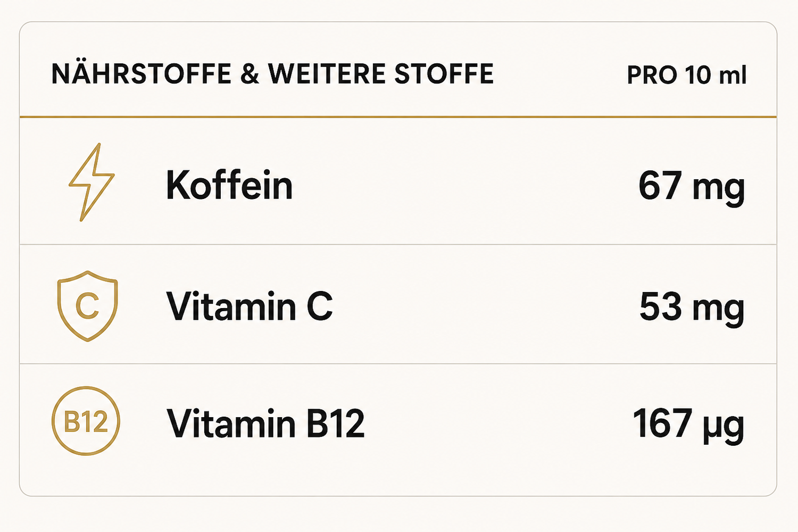The image size is (798, 532).
Task: Click the 67 mg value
Action: (x=692, y=187)
